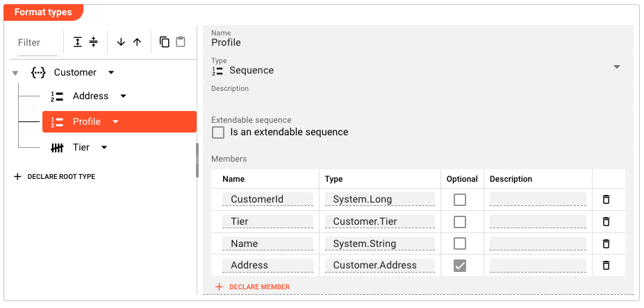Edit the Address member name field
Screen dimensions: 644x308
click(267, 266)
